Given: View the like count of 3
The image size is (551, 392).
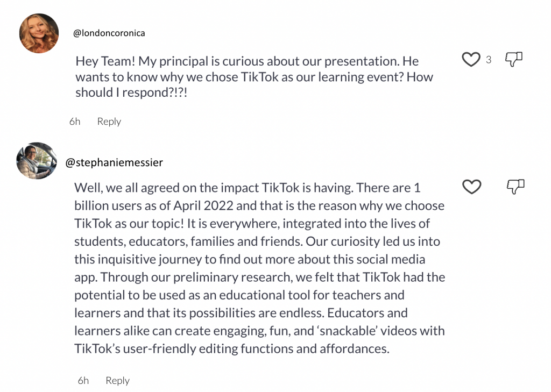Looking at the screenshot, I should pos(489,60).
